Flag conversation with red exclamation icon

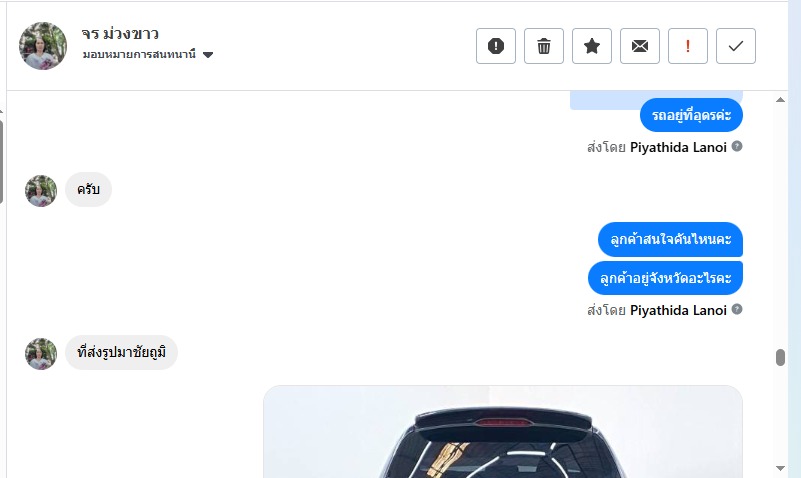688,46
